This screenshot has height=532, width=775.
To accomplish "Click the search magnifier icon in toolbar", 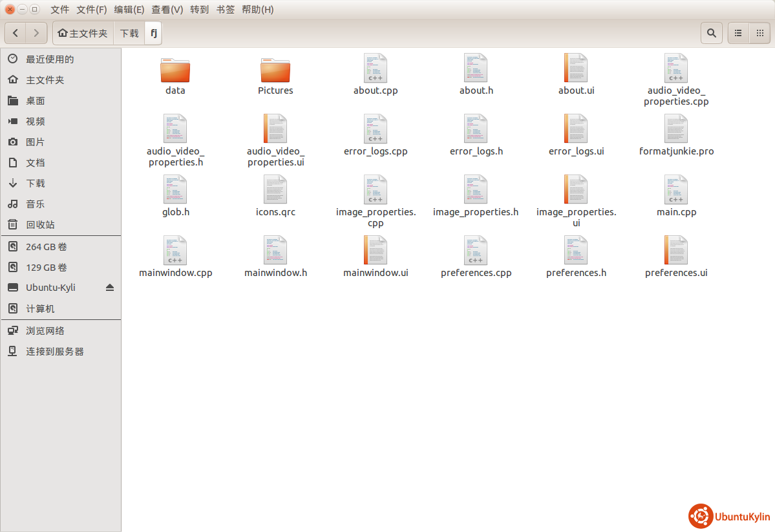I will [711, 33].
